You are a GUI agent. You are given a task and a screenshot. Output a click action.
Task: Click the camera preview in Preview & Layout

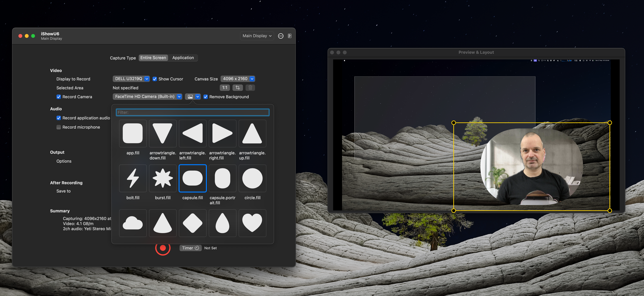[532, 167]
